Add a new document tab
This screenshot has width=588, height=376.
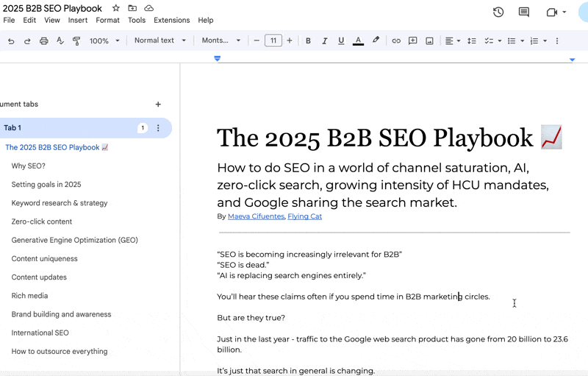(x=158, y=104)
